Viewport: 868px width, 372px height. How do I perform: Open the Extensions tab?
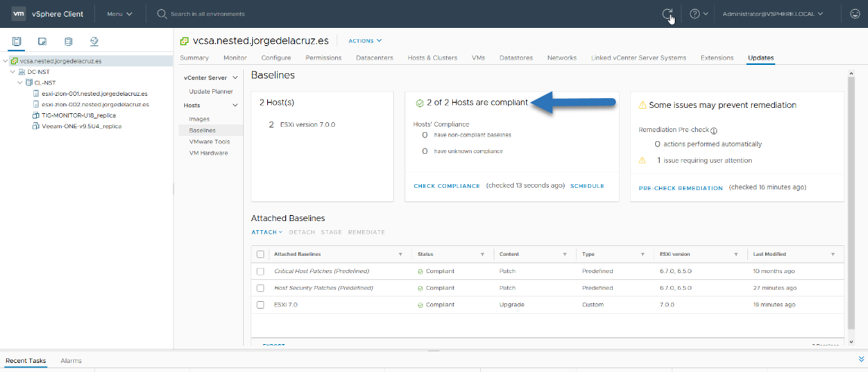(x=717, y=57)
